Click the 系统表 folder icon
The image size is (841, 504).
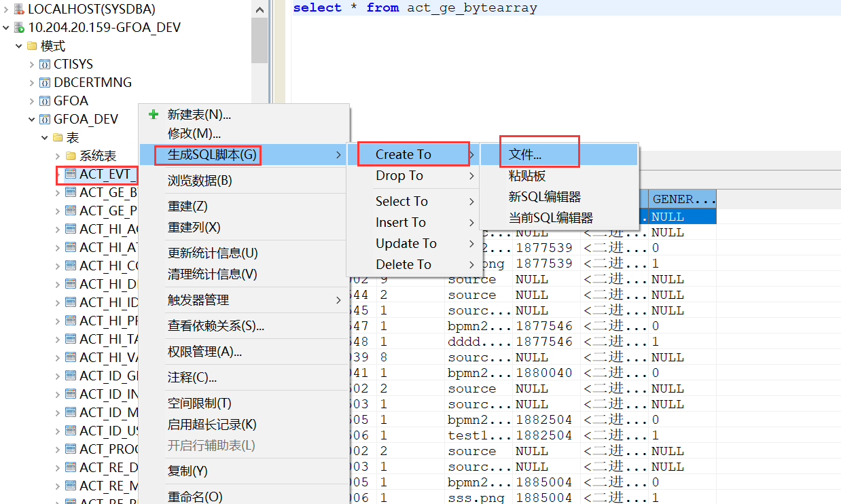(71, 156)
